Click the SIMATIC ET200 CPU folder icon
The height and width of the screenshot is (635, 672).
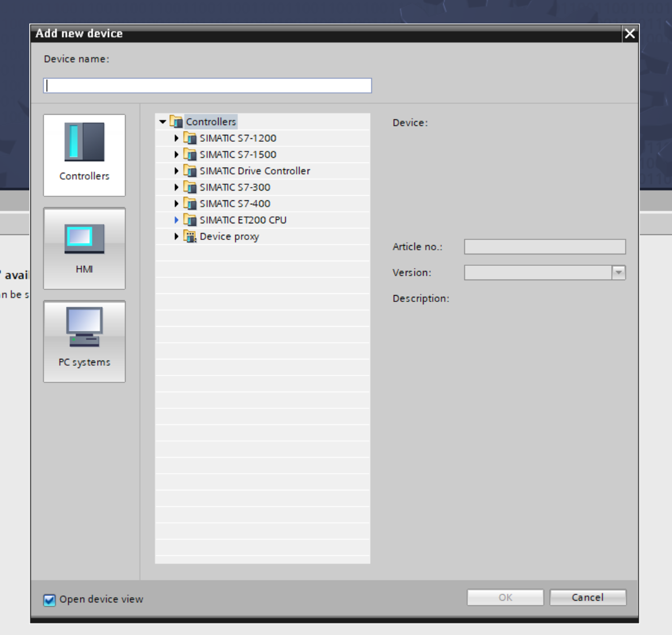pyautogui.click(x=190, y=220)
